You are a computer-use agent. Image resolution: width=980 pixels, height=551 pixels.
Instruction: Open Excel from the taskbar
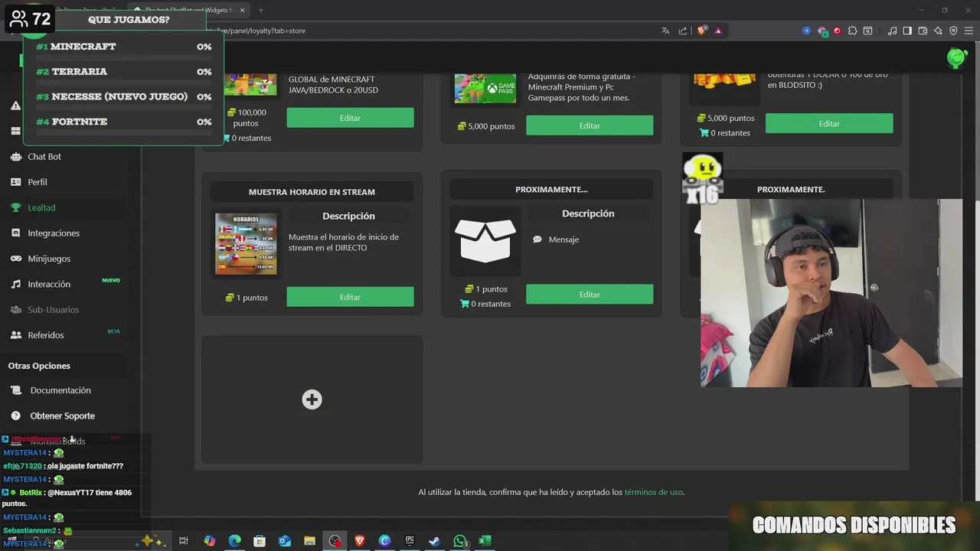tap(485, 541)
